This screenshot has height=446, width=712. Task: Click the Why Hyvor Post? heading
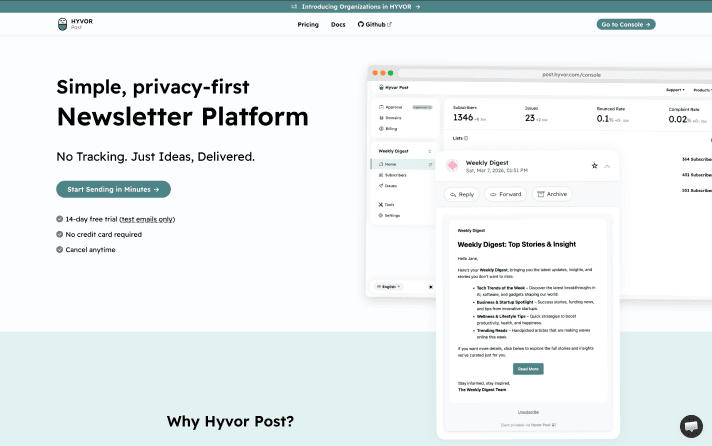[230, 421]
